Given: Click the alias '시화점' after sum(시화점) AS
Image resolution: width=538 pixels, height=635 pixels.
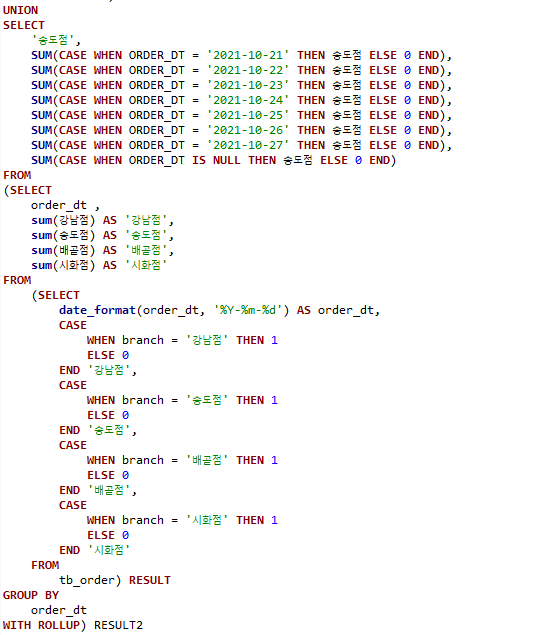Looking at the screenshot, I should (x=146, y=265).
